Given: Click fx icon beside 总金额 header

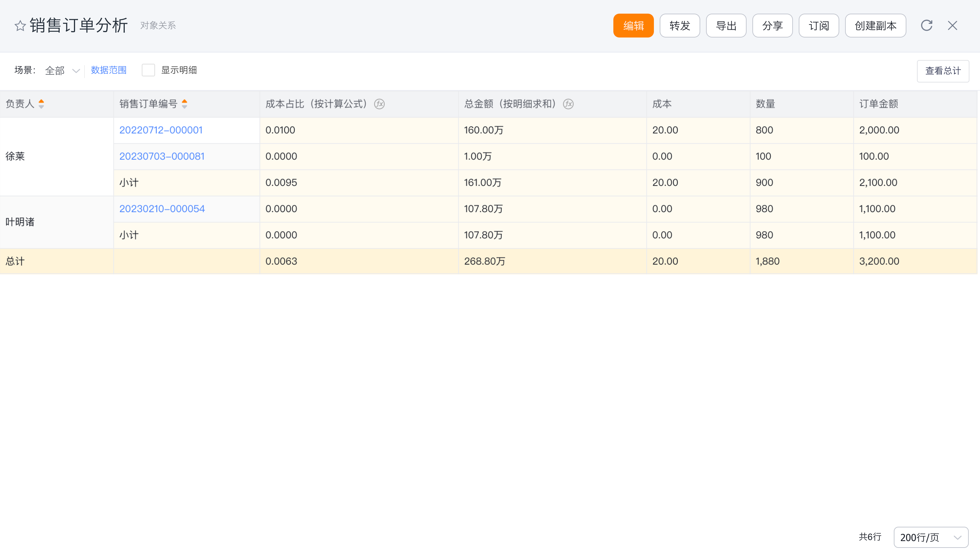Looking at the screenshot, I should (x=568, y=104).
